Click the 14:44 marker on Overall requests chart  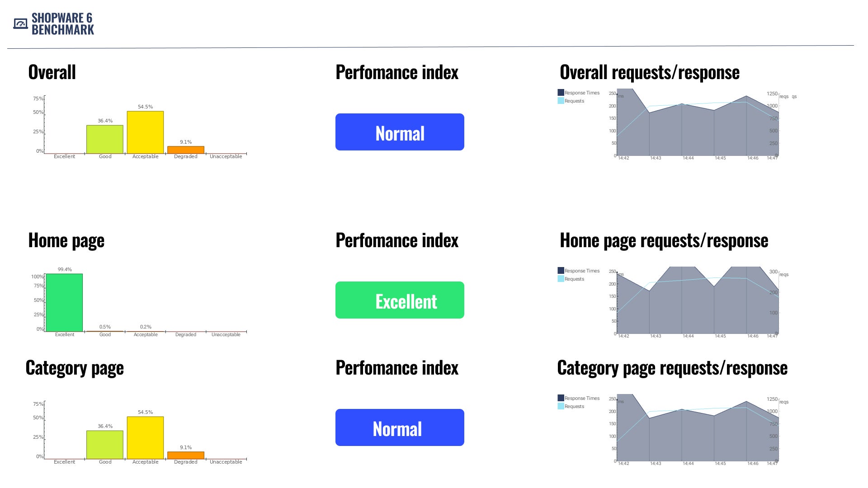[688, 158]
